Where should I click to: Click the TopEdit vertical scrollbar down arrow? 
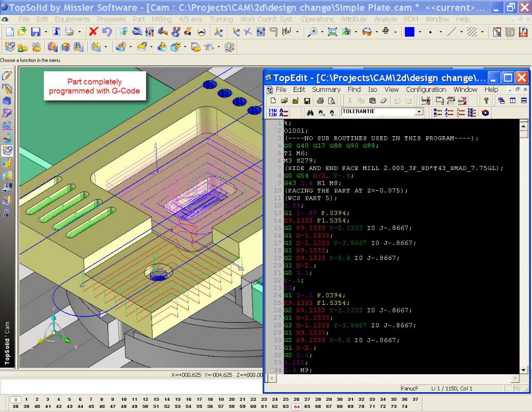523,370
